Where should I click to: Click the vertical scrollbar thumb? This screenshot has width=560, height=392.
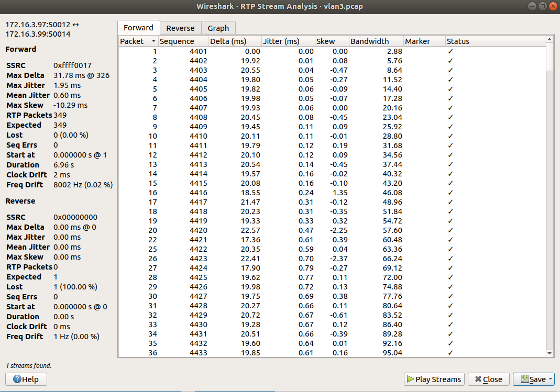(550, 57)
